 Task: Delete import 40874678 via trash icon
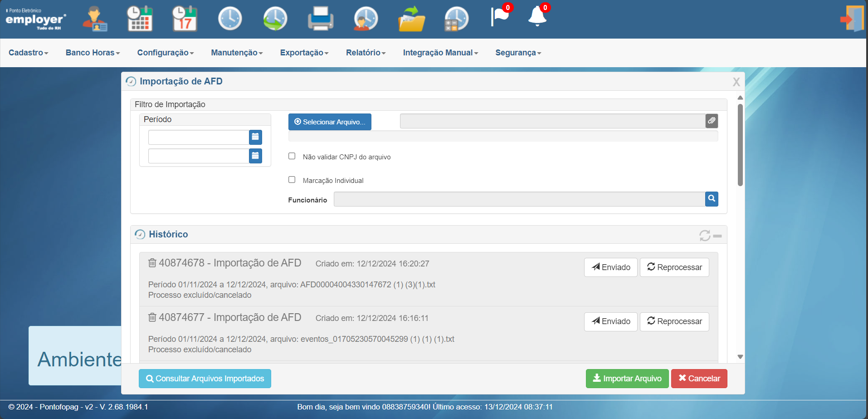[152, 263]
